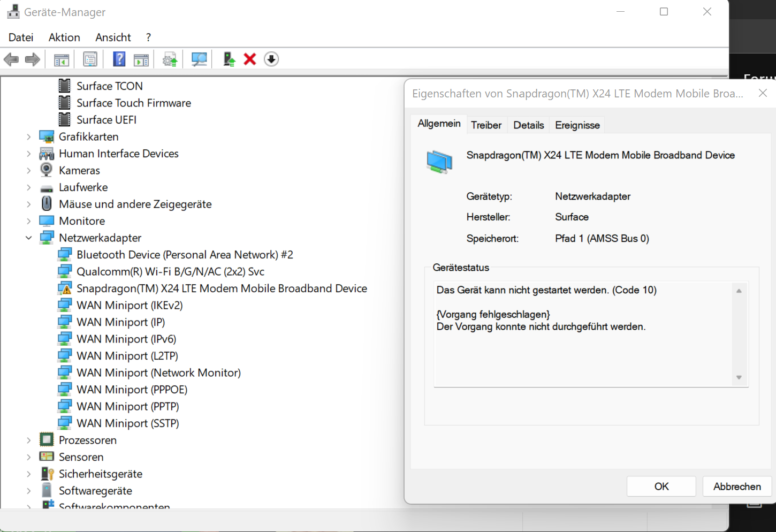Expand the Human Interface Devices category
Screen dimensions: 776x532
click(29, 154)
